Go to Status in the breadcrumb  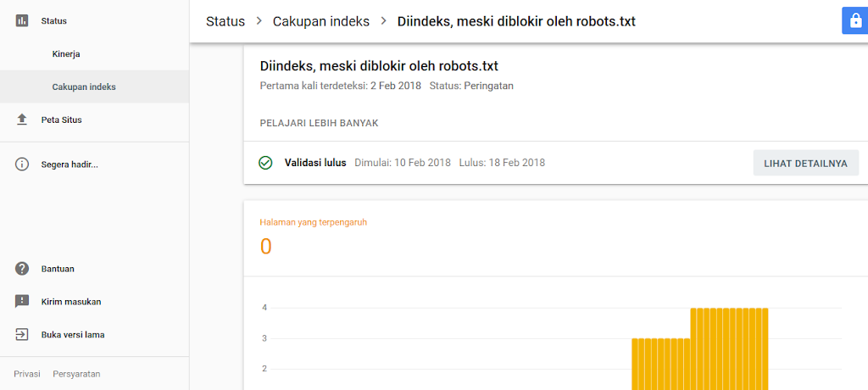225,21
